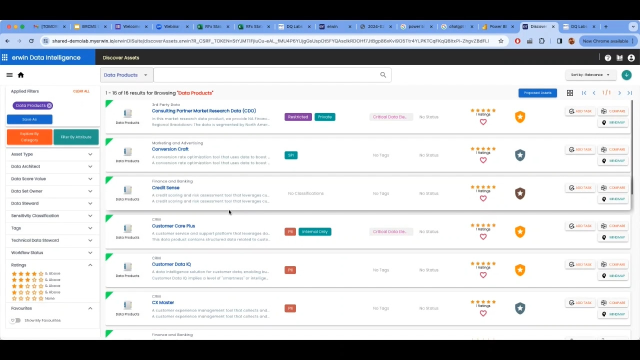The height and width of the screenshot is (360, 640).
Task: Jump to last page arrow
Action: [630, 93]
